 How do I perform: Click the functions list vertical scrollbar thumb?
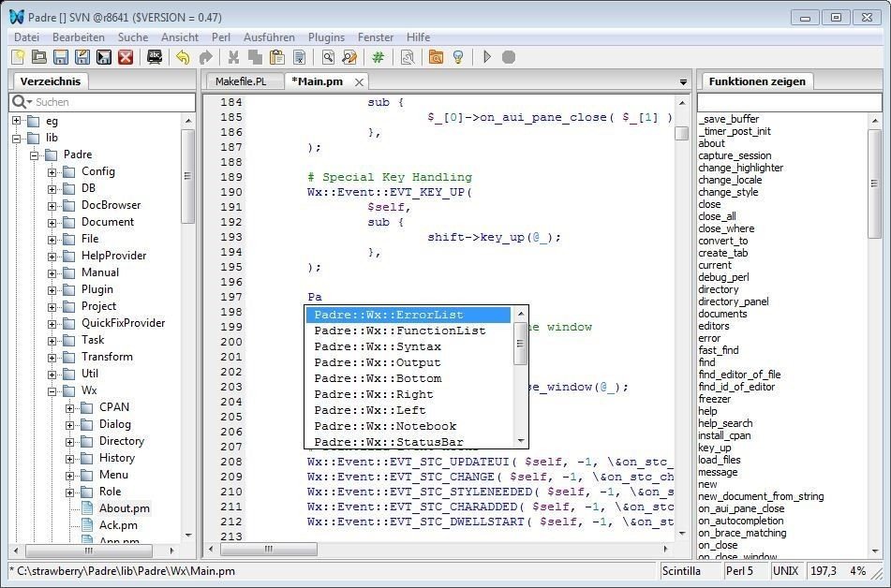(x=874, y=184)
